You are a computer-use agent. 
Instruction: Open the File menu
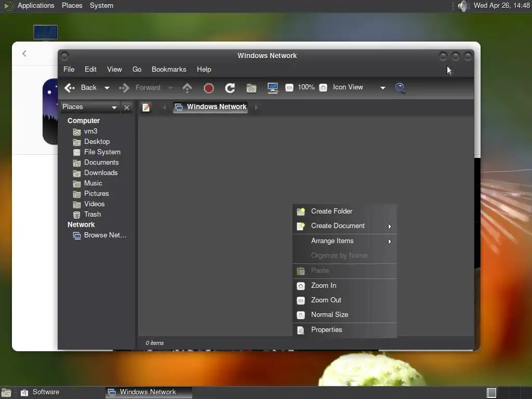pyautogui.click(x=69, y=69)
